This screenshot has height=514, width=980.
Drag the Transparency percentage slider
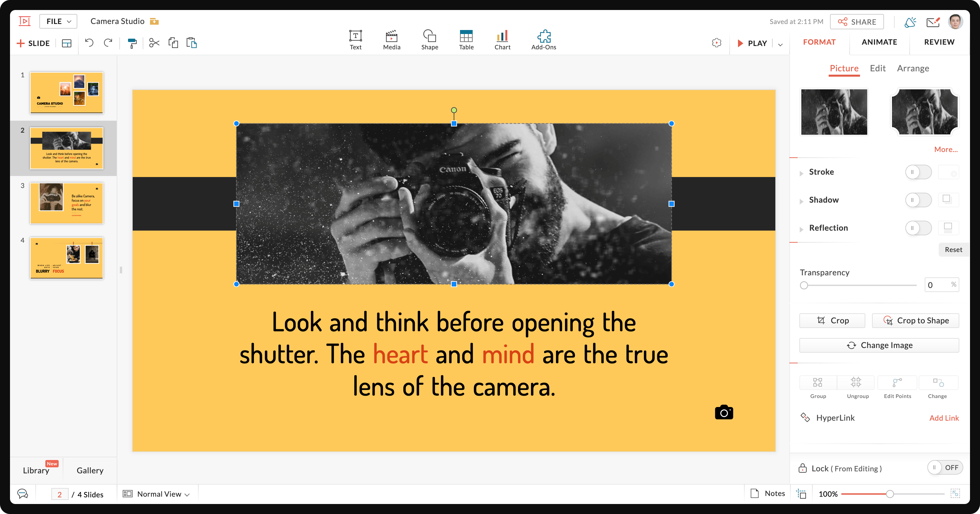click(804, 285)
